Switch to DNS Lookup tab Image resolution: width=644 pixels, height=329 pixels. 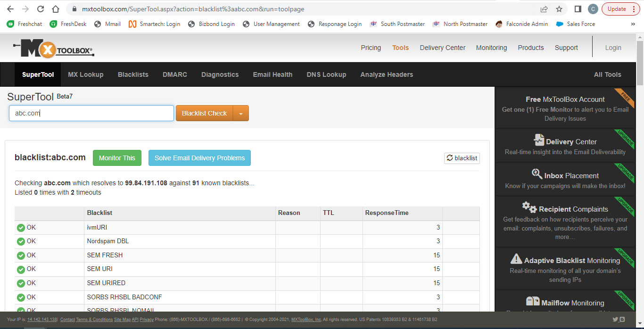[326, 74]
